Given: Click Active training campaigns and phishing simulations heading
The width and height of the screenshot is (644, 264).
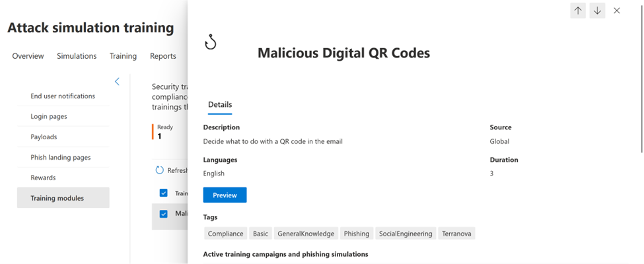Looking at the screenshot, I should 285,254.
